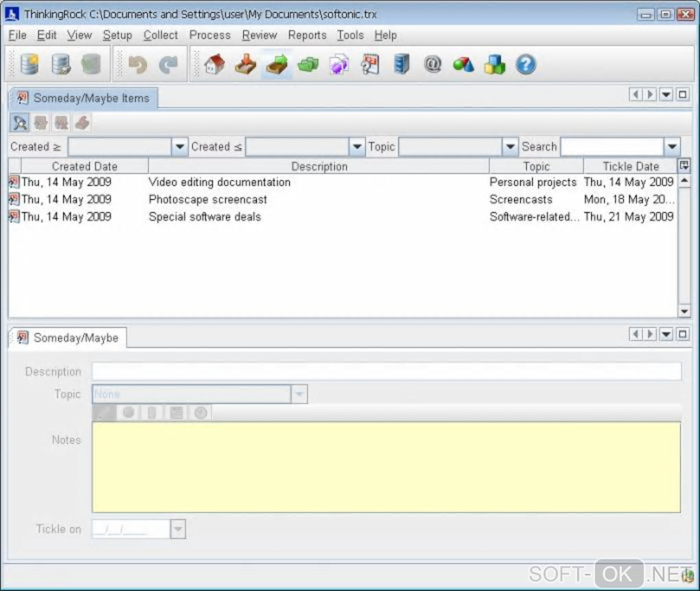Open the Help menu

coord(385,35)
